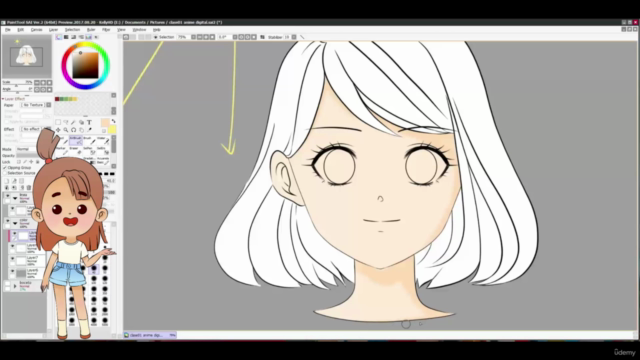Screen dimensions: 640x360
Task: Expand the boceto layer folder
Action: pos(15,286)
